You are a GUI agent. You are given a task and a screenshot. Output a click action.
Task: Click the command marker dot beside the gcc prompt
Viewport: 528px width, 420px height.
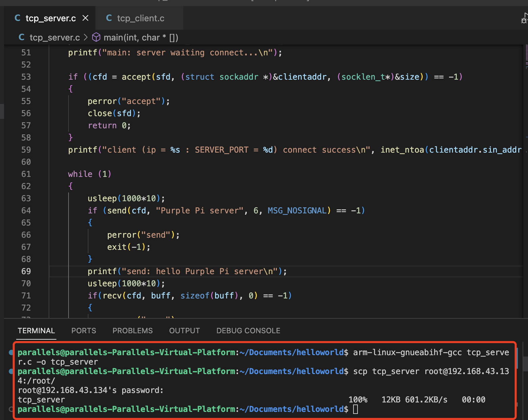click(11, 352)
